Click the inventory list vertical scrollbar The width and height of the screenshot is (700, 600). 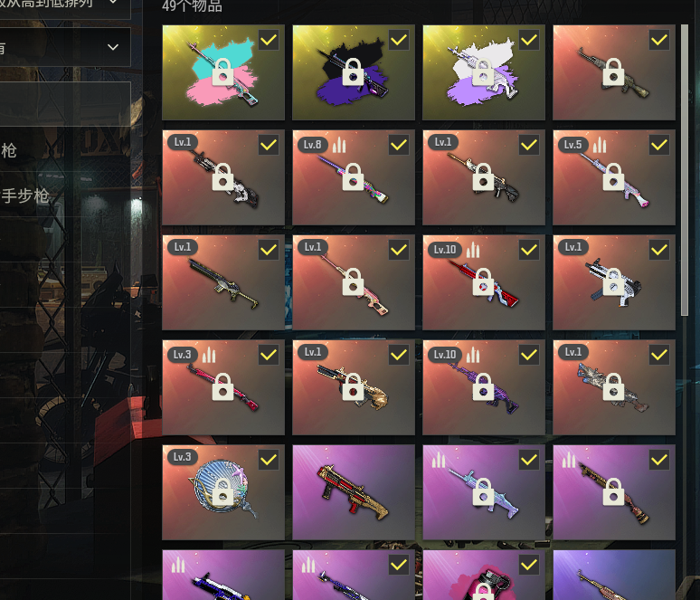[685, 170]
